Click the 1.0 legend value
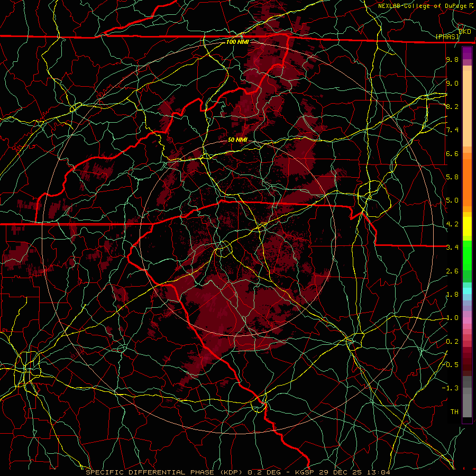Viewport: 476px width, 476px height. coord(452,318)
